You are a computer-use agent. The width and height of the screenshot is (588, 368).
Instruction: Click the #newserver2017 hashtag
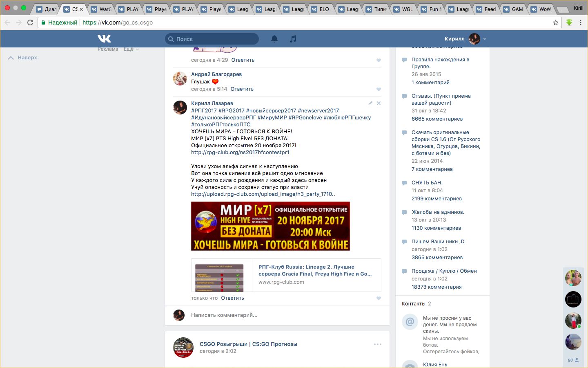click(318, 111)
